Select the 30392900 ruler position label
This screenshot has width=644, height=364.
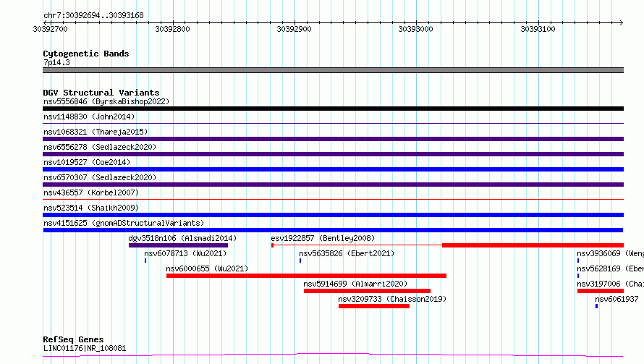click(x=294, y=29)
